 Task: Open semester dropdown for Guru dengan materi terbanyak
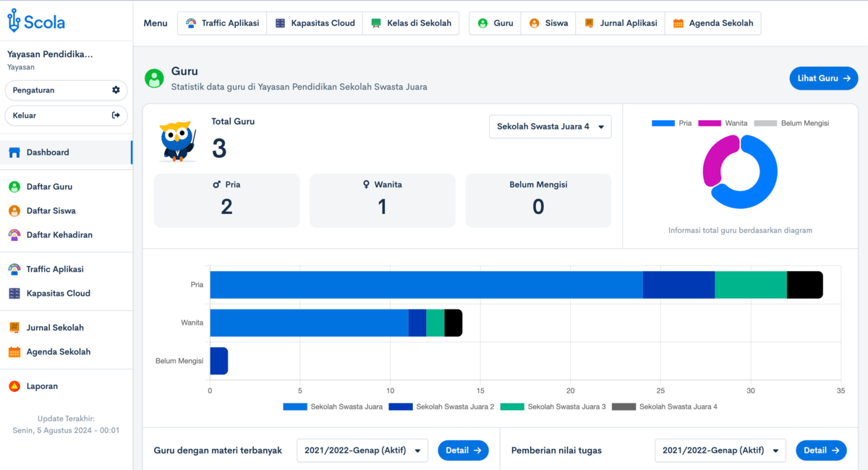tap(362, 450)
